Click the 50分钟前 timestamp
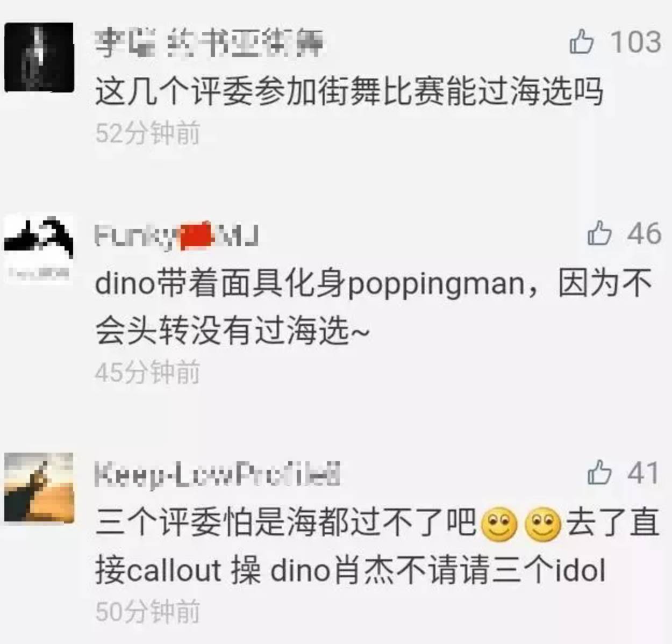This screenshot has height=644, width=672. point(147,611)
